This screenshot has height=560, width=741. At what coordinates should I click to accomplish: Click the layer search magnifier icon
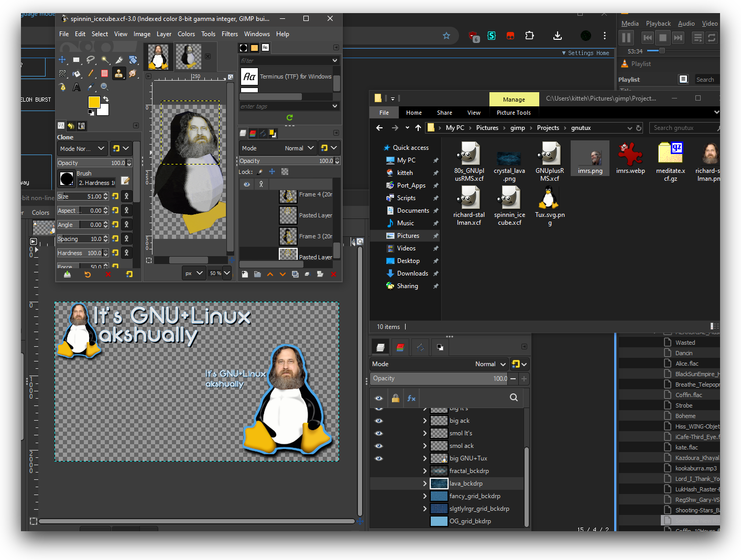pyautogui.click(x=514, y=398)
